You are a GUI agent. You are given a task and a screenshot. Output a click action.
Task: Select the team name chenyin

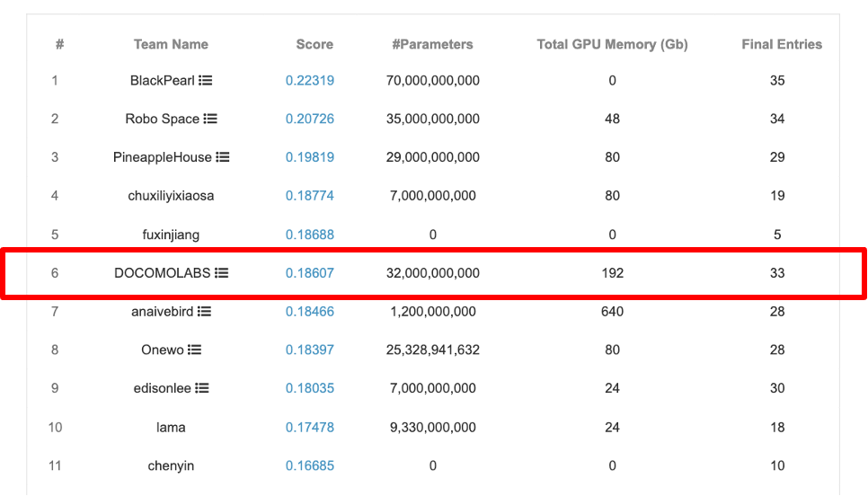pos(171,465)
